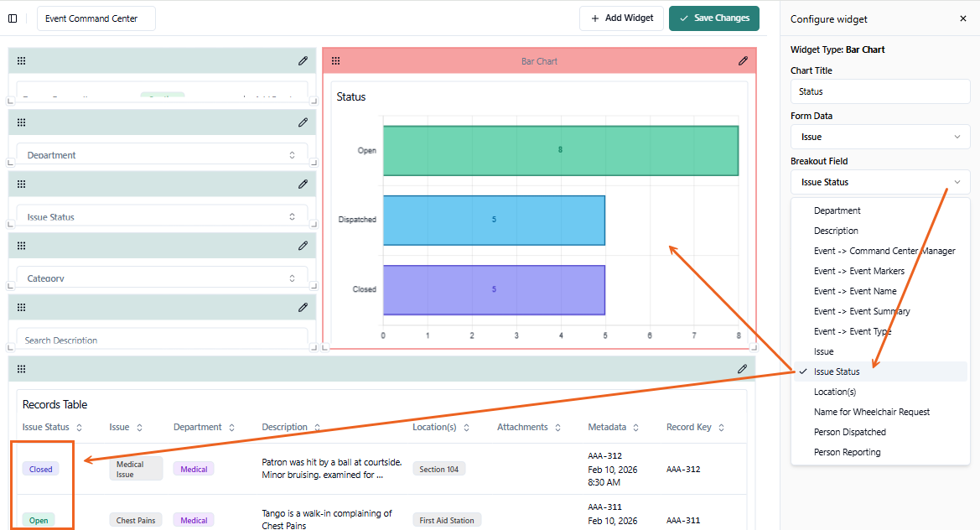The height and width of the screenshot is (530, 980).
Task: Close the Configure widget panel
Action: (962, 18)
